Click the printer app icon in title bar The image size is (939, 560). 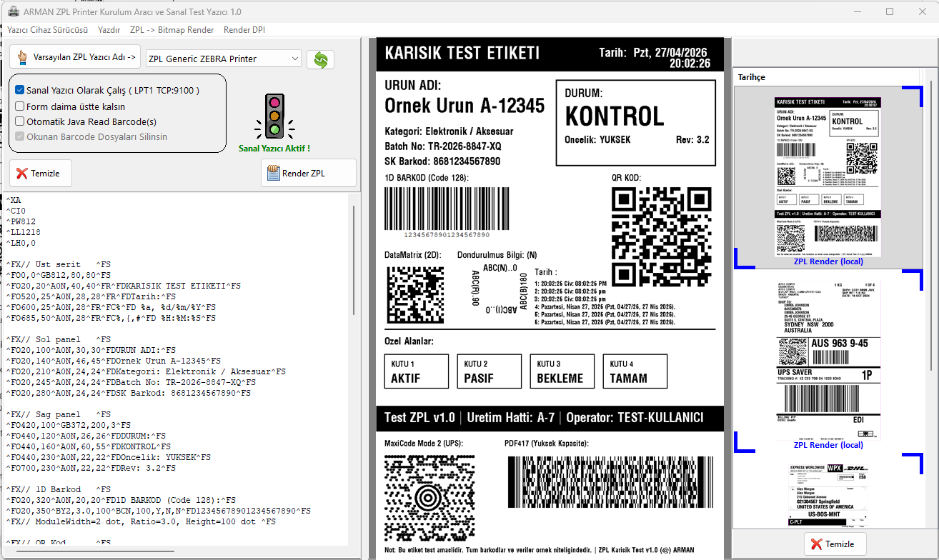(12, 11)
